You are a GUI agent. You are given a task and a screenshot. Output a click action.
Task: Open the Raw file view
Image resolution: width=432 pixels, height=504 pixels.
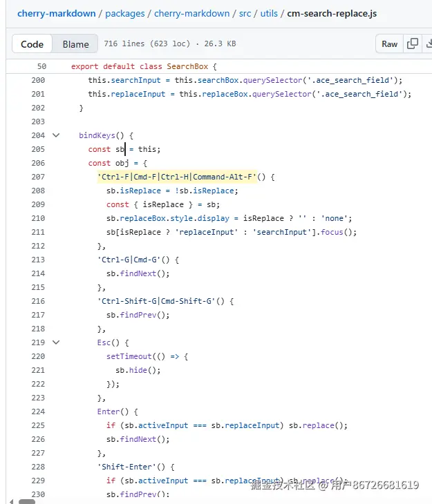[x=389, y=43]
